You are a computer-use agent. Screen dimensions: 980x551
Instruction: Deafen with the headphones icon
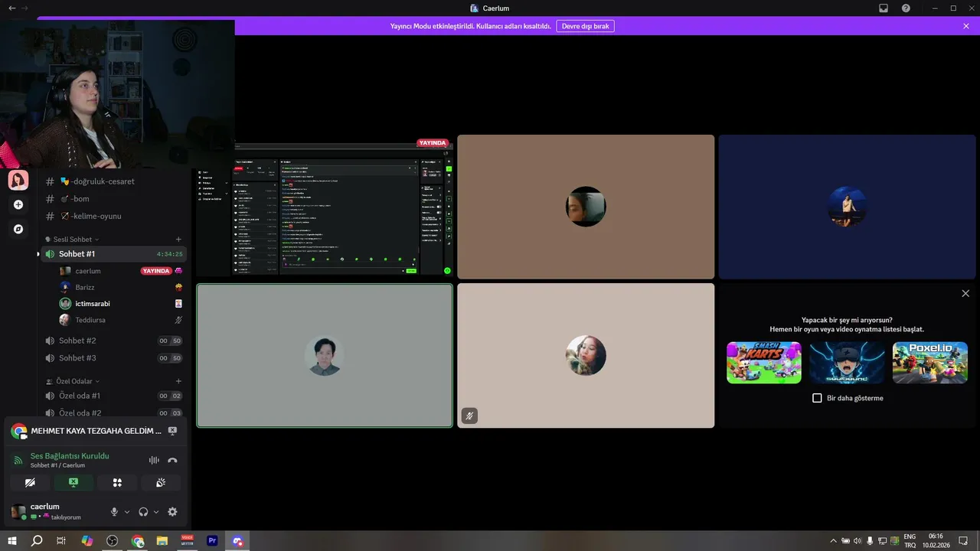tap(143, 512)
